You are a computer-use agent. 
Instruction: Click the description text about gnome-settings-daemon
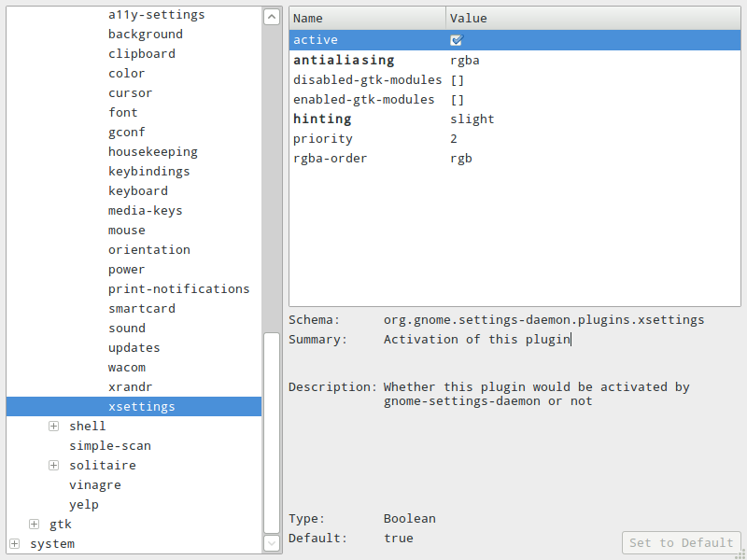click(x=536, y=394)
